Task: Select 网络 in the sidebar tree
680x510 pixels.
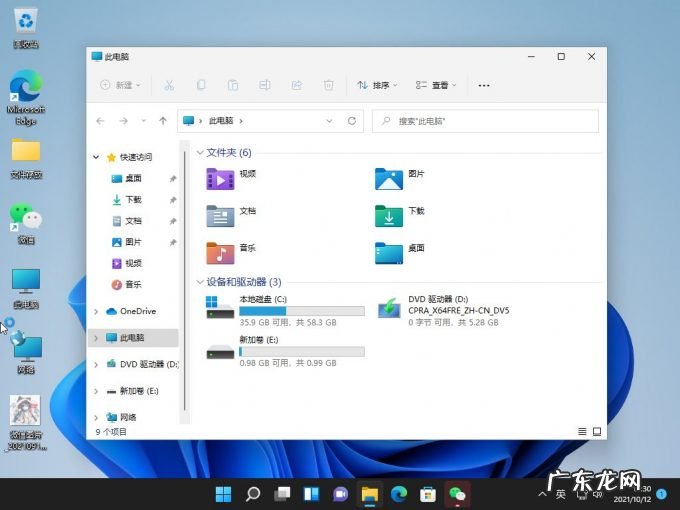Action: tap(128, 418)
